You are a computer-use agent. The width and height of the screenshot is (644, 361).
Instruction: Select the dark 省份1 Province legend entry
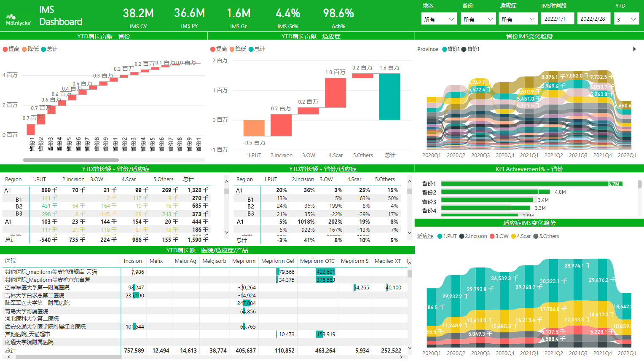[x=471, y=49]
